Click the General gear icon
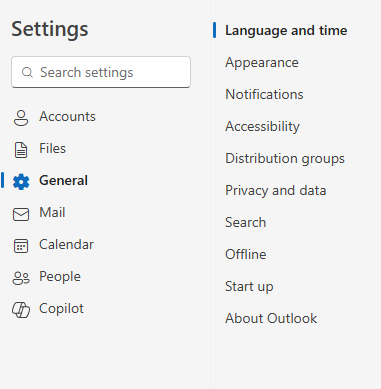The height and width of the screenshot is (389, 381). pos(21,182)
